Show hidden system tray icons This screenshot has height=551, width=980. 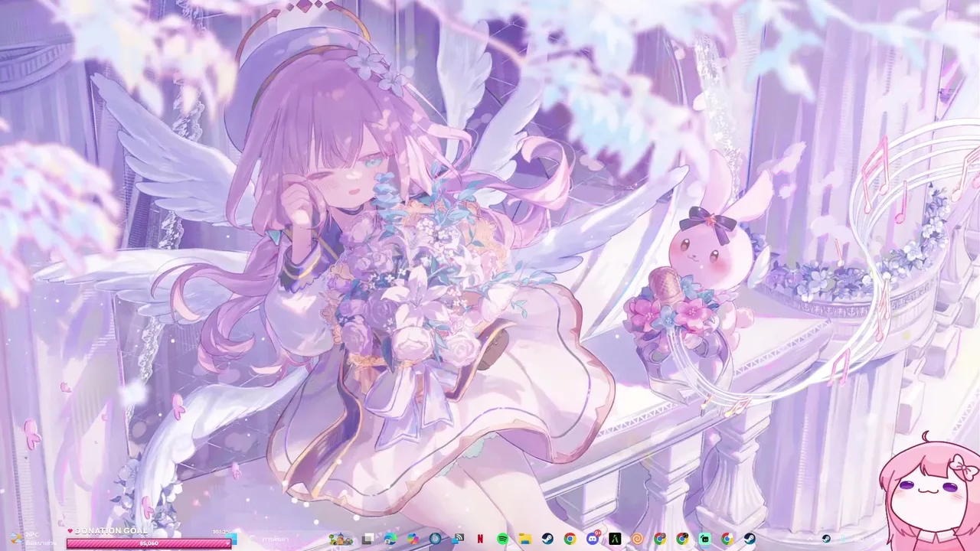(x=810, y=539)
